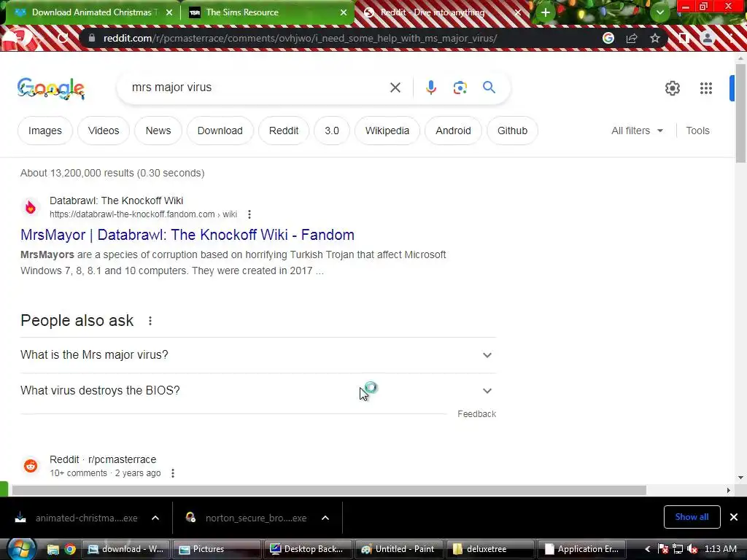Screen dimensions: 747x560
Task: Expand 'What is the Mrs major virus?'
Action: click(x=258, y=355)
